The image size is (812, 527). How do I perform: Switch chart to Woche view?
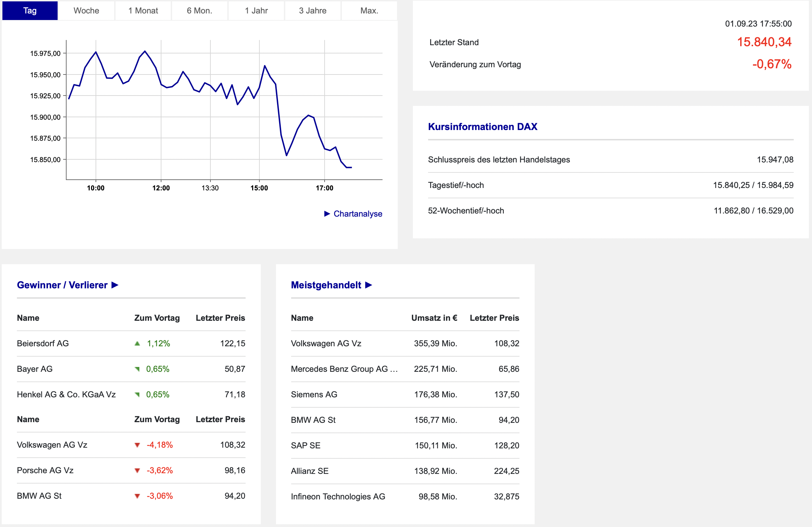pyautogui.click(x=86, y=11)
